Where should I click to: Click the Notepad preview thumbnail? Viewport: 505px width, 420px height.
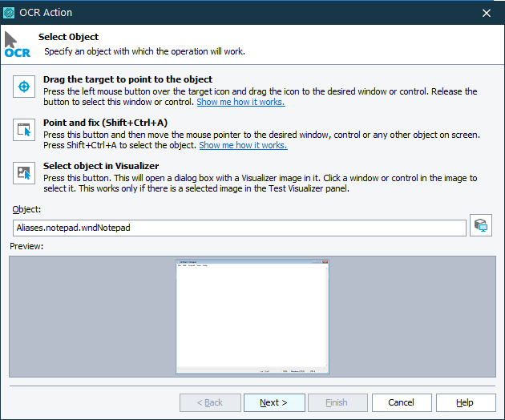point(252,317)
